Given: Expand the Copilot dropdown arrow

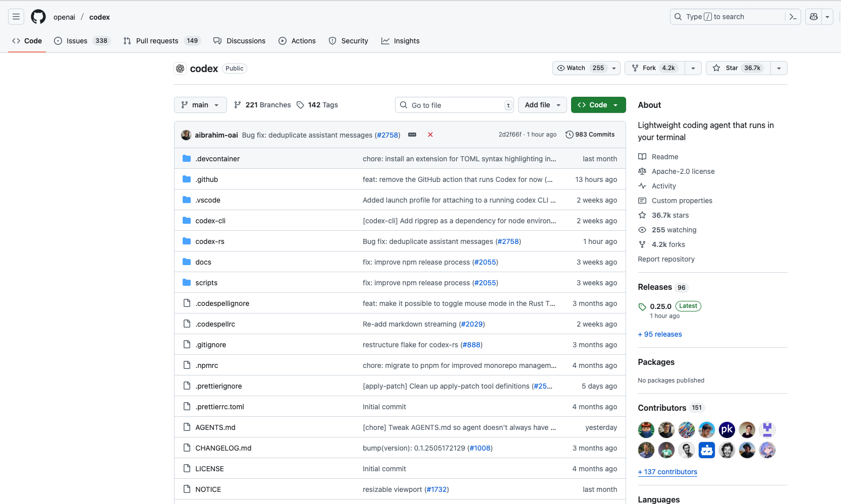Looking at the screenshot, I should tap(827, 17).
